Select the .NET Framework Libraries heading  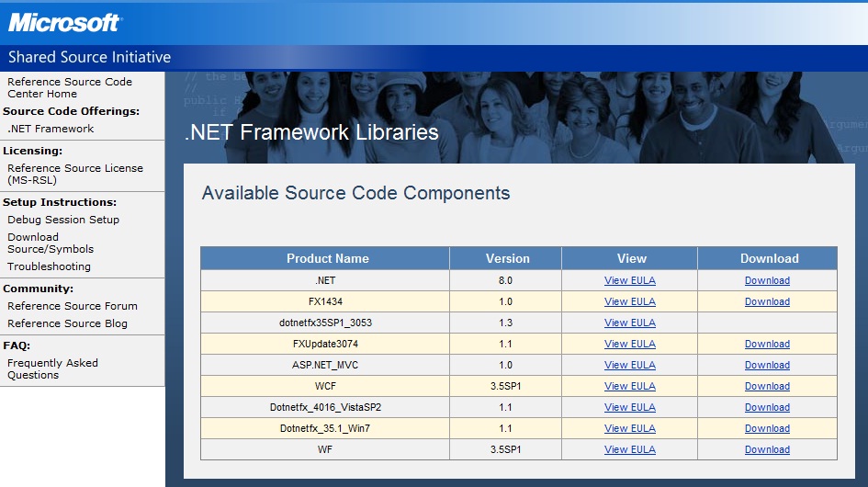pyautogui.click(x=311, y=132)
